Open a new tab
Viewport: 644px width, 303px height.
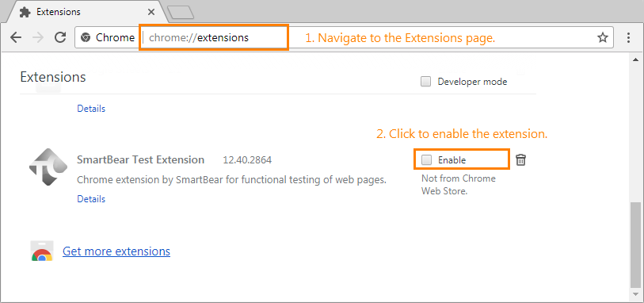pyautogui.click(x=181, y=13)
